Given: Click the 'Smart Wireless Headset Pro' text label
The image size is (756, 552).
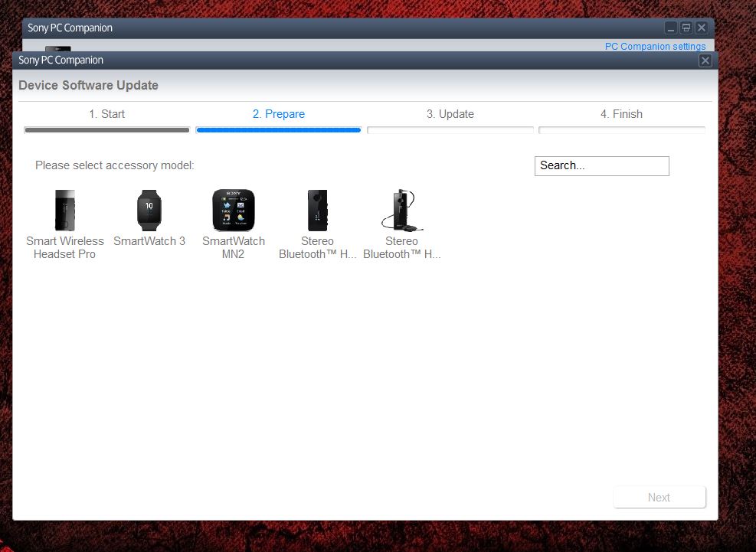Looking at the screenshot, I should pos(65,247).
